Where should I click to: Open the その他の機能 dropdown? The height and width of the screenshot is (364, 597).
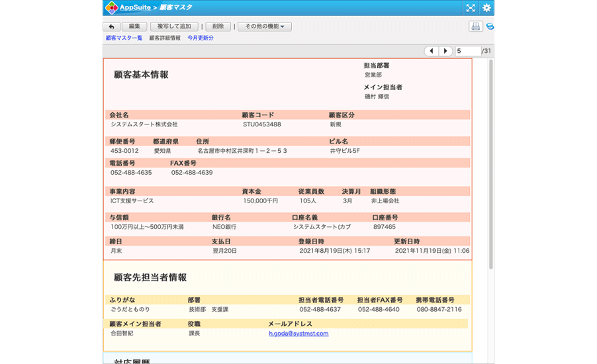pyautogui.click(x=264, y=26)
